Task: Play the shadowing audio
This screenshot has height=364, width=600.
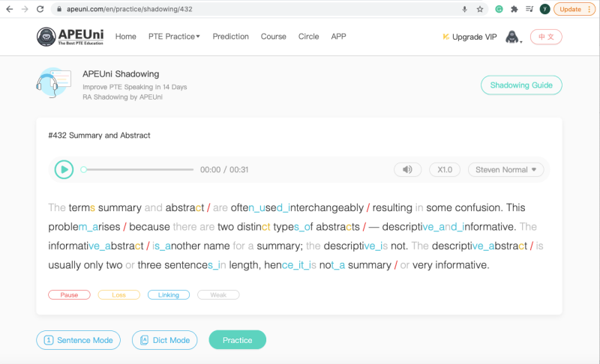Action: (x=64, y=169)
